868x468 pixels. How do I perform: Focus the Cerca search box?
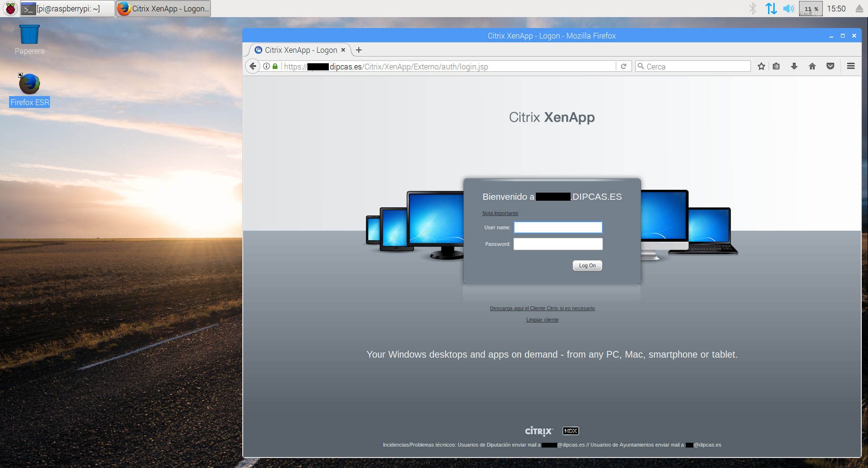coord(693,66)
